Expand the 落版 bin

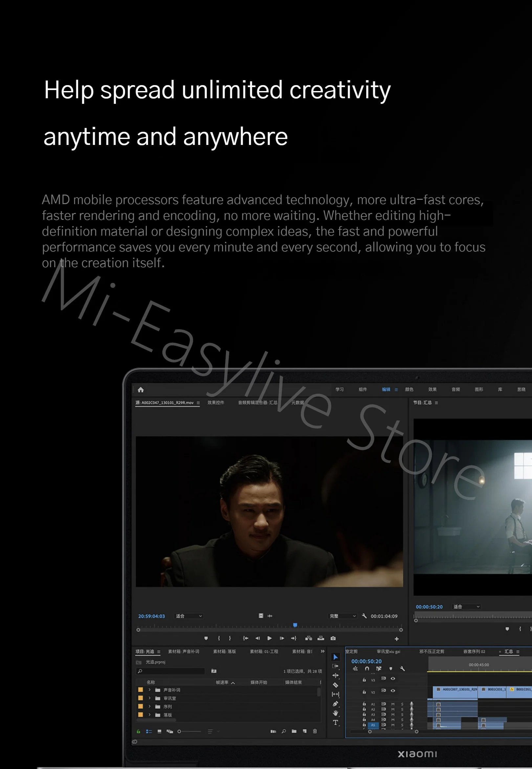(x=150, y=715)
